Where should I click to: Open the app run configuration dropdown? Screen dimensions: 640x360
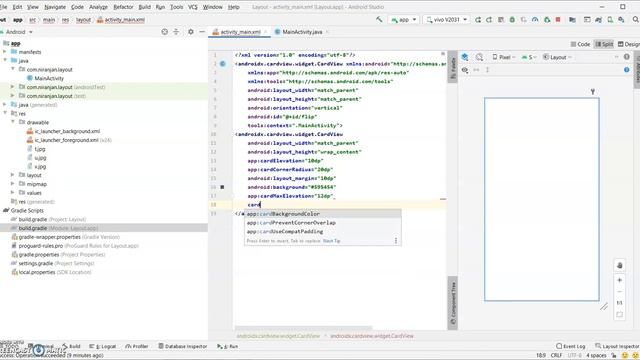coord(404,20)
